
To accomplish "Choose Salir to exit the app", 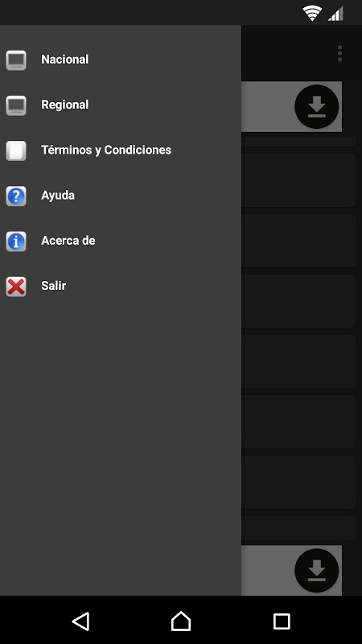I will [121, 286].
